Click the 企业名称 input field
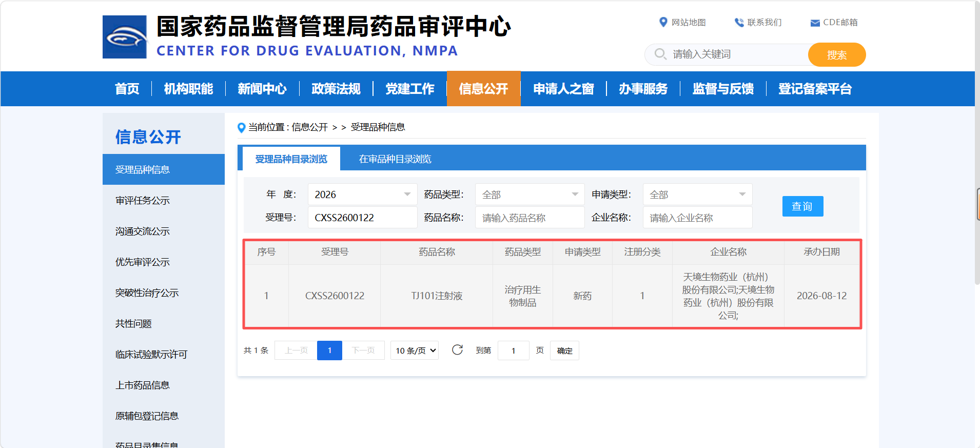Viewport: 980px width, 448px height. [x=697, y=218]
